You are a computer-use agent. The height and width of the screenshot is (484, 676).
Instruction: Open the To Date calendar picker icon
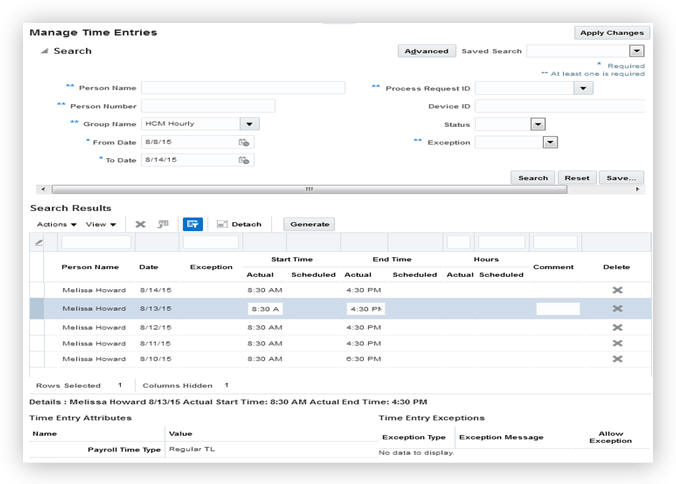pyautogui.click(x=243, y=160)
